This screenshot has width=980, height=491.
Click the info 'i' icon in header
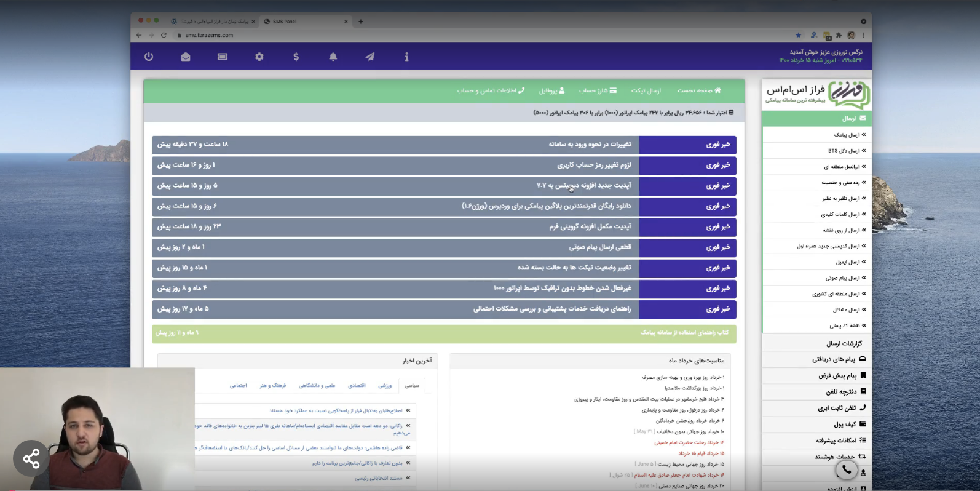pos(406,57)
